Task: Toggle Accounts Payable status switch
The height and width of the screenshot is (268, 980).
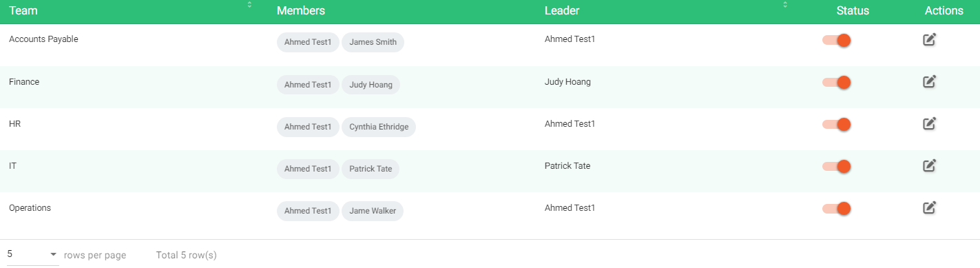Action: [x=837, y=41]
